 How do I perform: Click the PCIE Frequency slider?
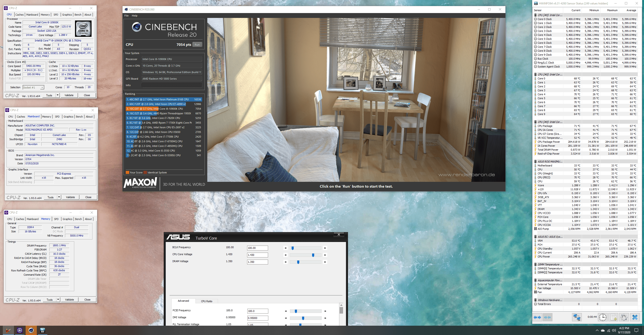306,311
